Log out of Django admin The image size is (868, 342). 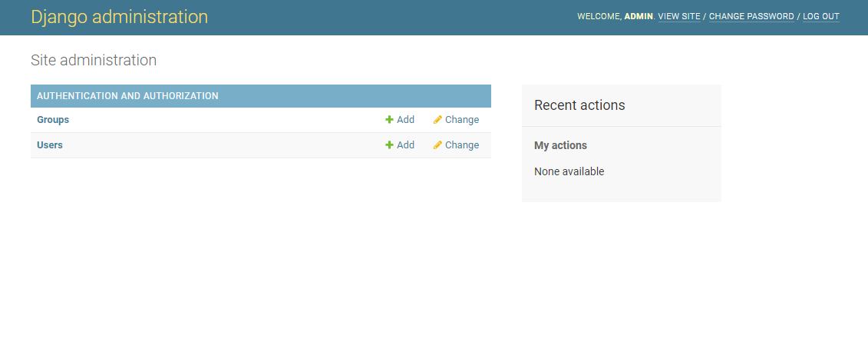[821, 17]
